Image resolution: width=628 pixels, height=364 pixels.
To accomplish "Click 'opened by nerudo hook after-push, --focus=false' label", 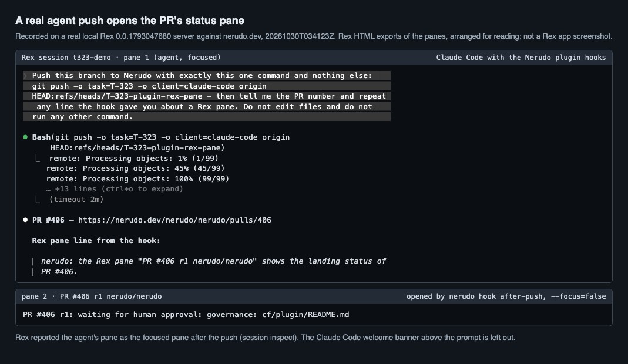I will coord(506,296).
